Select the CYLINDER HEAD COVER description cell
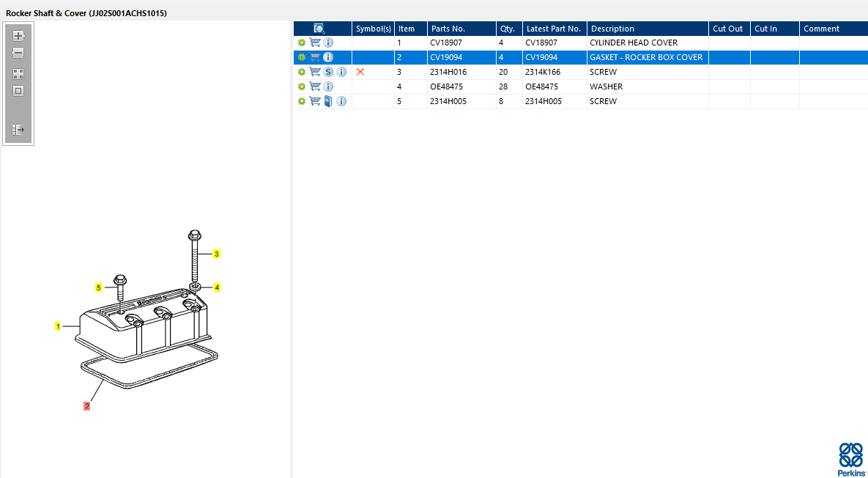 point(648,43)
